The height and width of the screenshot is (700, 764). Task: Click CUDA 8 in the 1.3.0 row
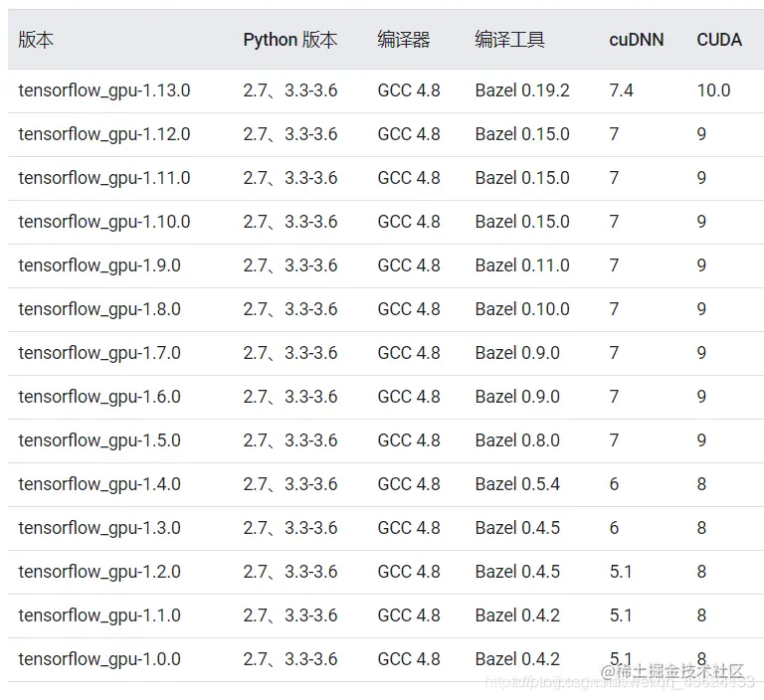[x=701, y=528]
